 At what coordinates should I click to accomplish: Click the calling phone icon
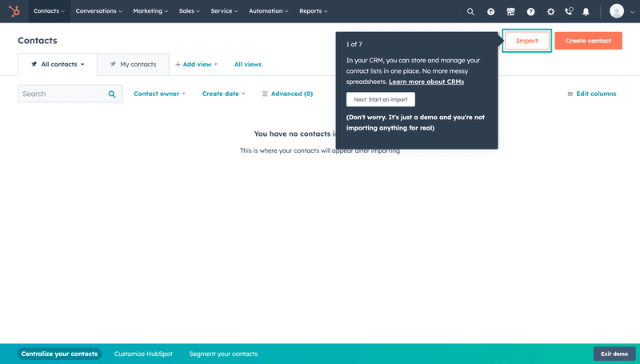tap(569, 11)
